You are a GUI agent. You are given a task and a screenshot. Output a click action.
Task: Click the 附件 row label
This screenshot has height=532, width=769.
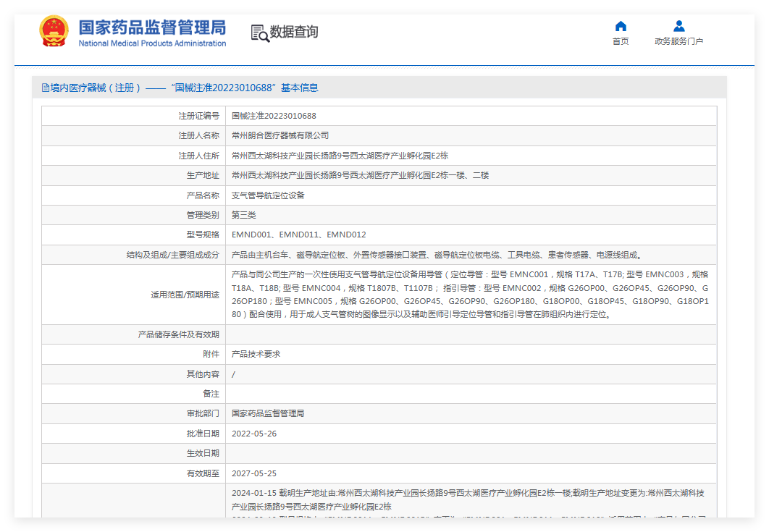click(x=211, y=354)
